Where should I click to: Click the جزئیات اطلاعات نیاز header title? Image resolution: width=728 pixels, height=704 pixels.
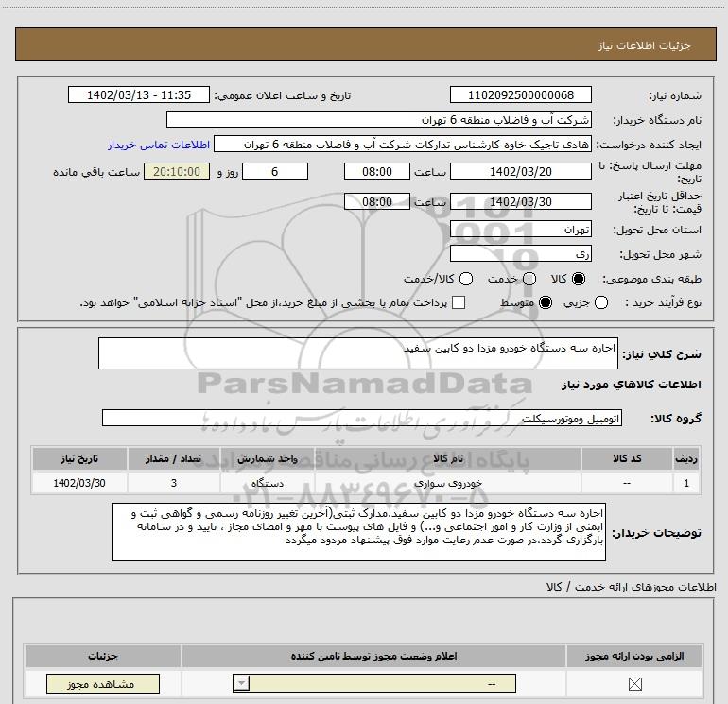[645, 45]
